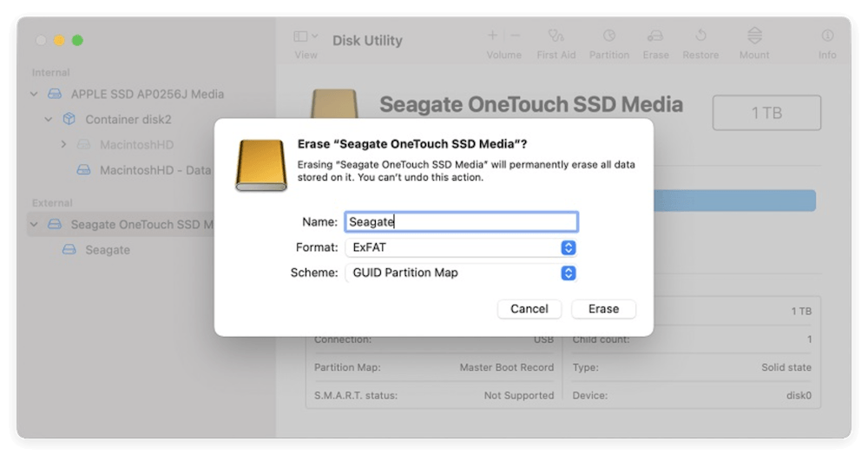Viewport: 868px width, 455px height.
Task: Open the View sidebar options menu
Action: tap(306, 37)
